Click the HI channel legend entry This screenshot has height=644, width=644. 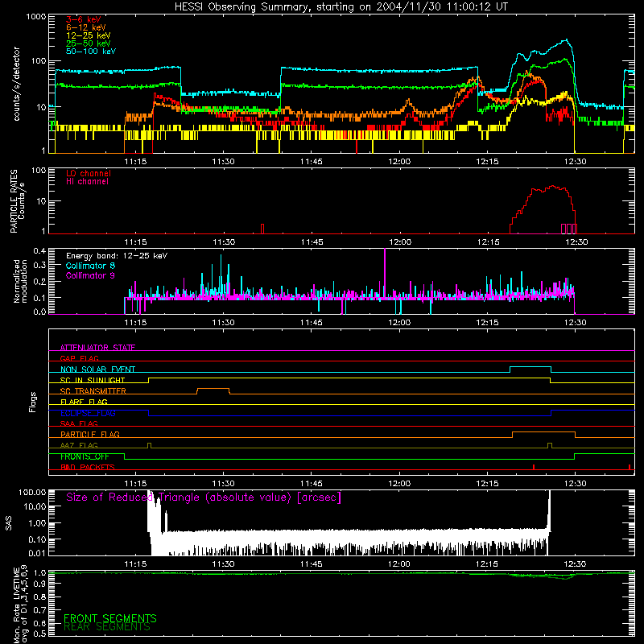(87, 182)
